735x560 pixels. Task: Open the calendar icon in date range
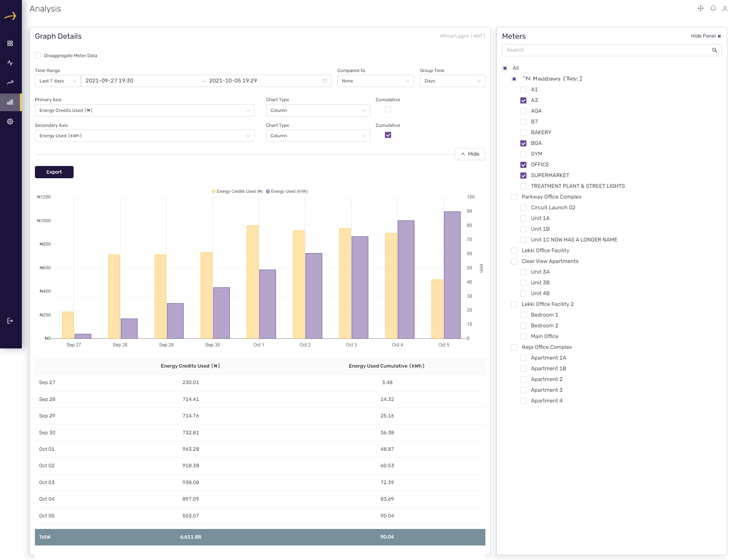[x=325, y=81]
